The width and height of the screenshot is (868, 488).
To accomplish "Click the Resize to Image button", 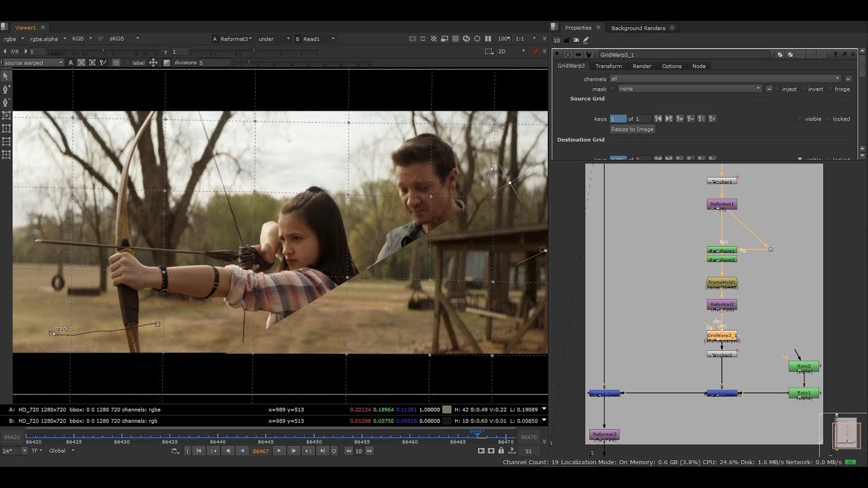I will point(632,129).
